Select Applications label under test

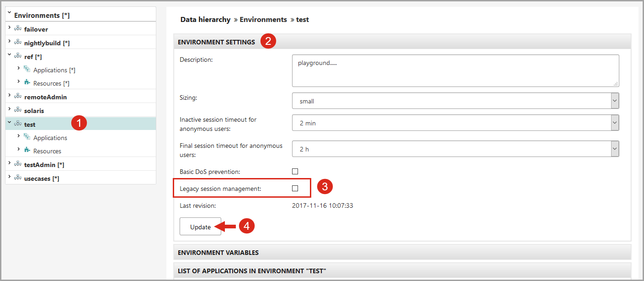(50, 138)
